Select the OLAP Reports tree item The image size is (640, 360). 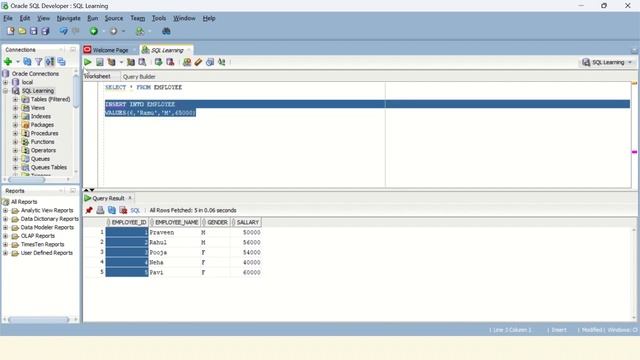point(38,236)
